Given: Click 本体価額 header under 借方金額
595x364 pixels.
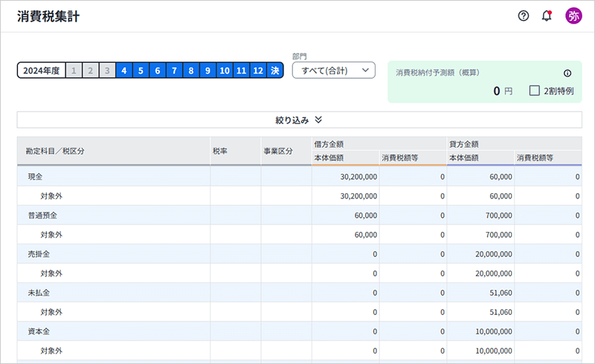Looking at the screenshot, I should 346,157.
